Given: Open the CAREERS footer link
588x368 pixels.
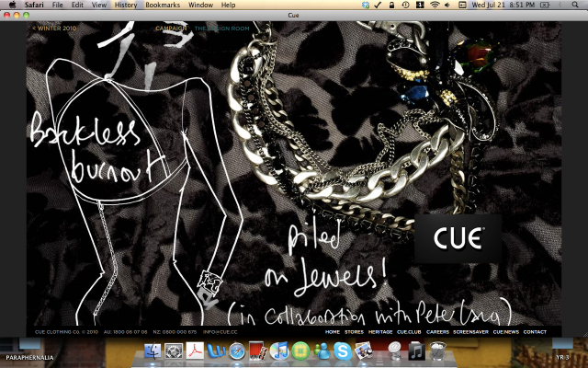Looking at the screenshot, I should [437, 332].
